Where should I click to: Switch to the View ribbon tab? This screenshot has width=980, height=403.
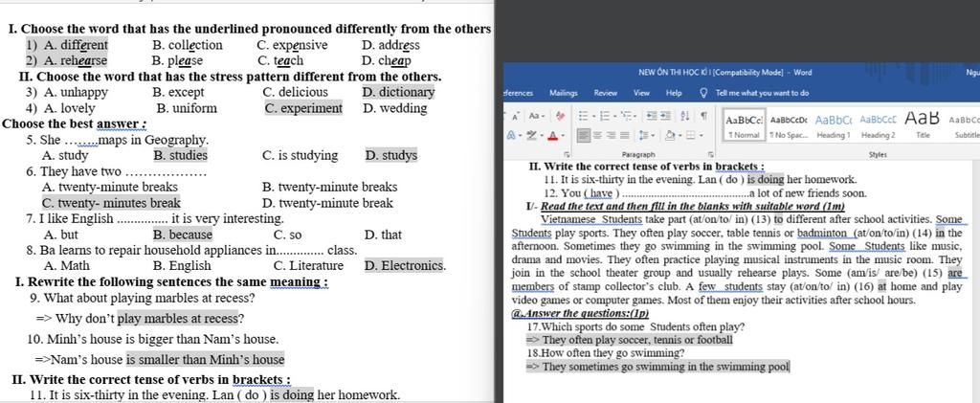point(642,93)
